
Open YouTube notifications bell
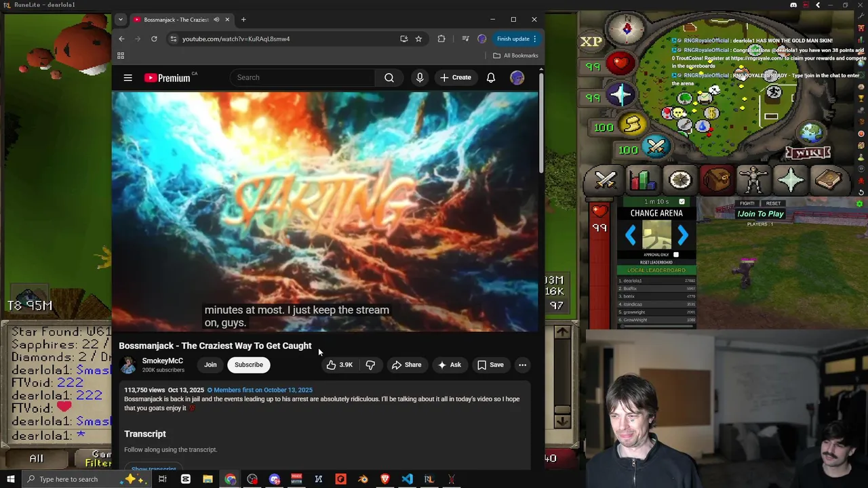pyautogui.click(x=491, y=77)
